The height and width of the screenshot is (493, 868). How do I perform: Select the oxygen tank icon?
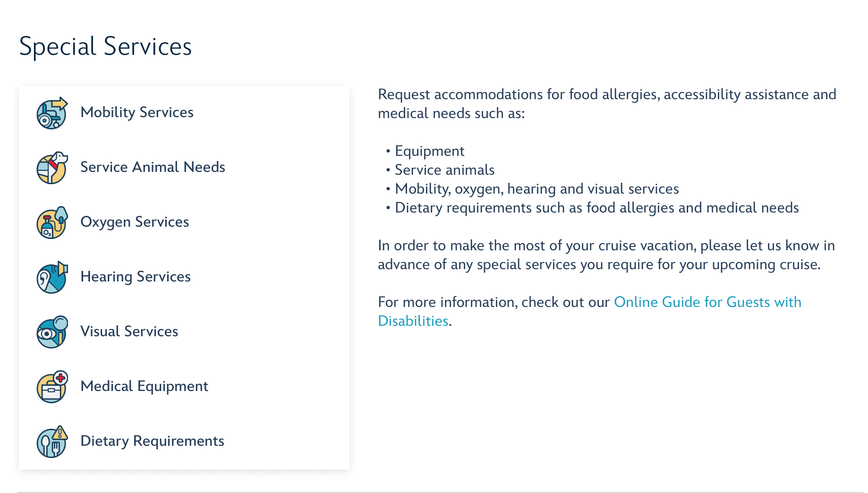click(x=52, y=223)
